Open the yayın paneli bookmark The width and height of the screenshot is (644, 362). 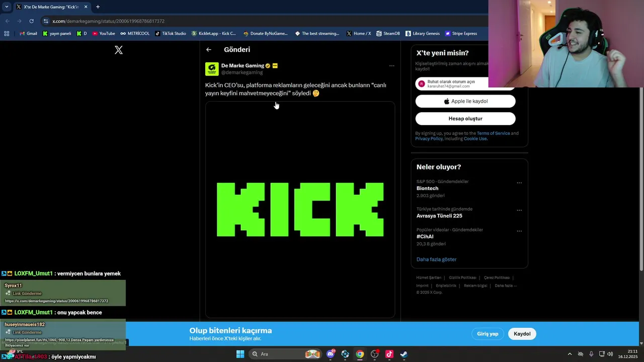click(57, 34)
